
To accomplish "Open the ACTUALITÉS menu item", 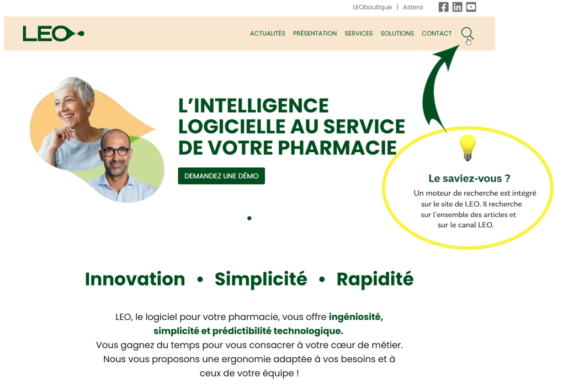I will point(268,33).
